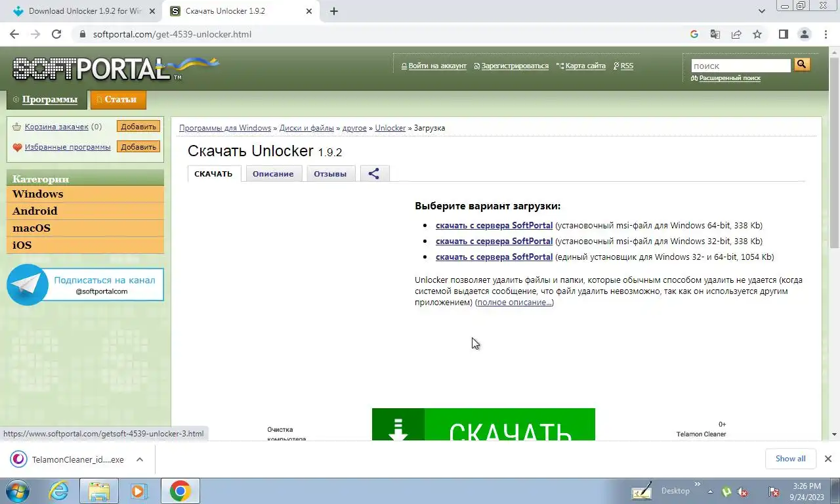Open the СКАЧАТЬ page tab
The width and height of the screenshot is (840, 504).
tap(213, 174)
